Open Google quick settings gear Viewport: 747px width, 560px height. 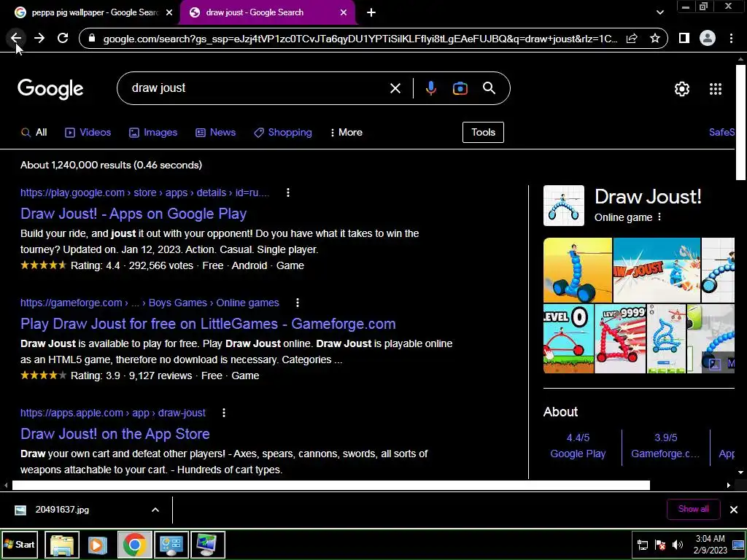pyautogui.click(x=682, y=88)
